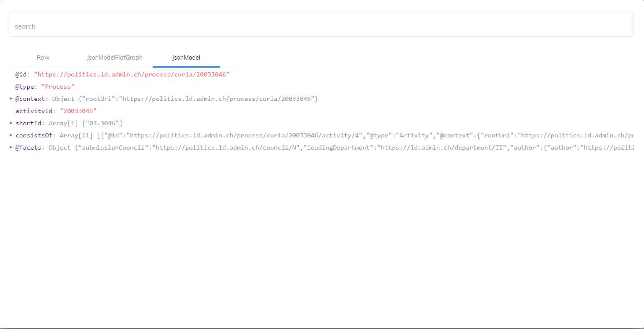Expand the shortId array node
The height and width of the screenshot is (329, 644).
point(11,123)
